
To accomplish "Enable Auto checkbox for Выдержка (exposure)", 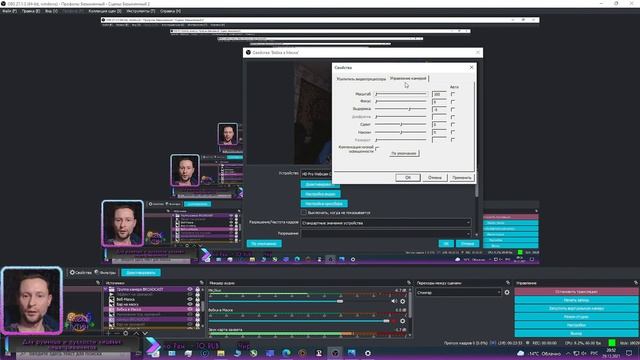I will (453, 109).
